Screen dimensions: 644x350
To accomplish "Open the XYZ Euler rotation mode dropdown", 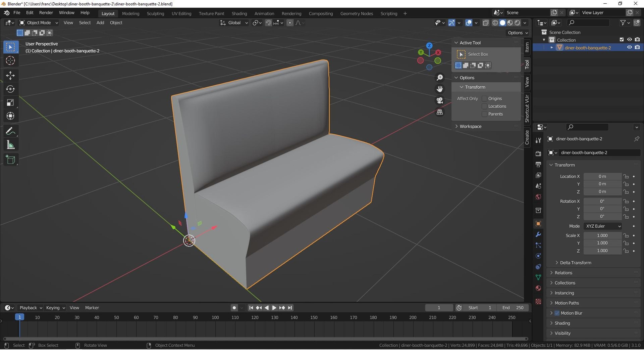I will click(x=603, y=226).
